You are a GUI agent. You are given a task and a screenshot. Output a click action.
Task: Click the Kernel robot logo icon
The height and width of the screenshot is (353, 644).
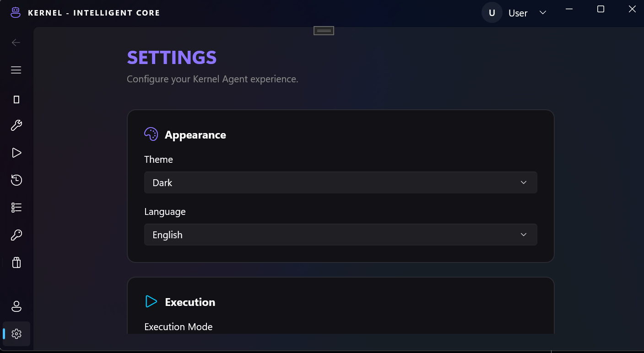(16, 12)
